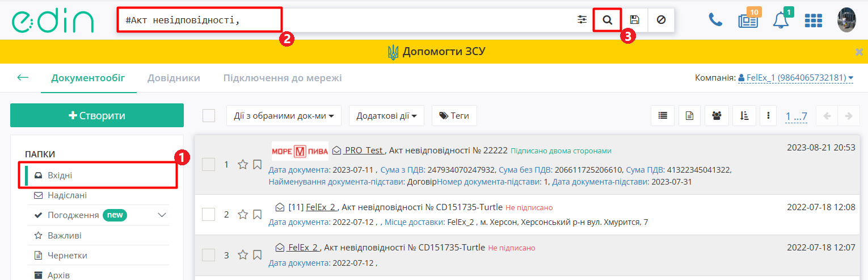Bookmark document row 3
868x280 pixels.
(x=257, y=256)
